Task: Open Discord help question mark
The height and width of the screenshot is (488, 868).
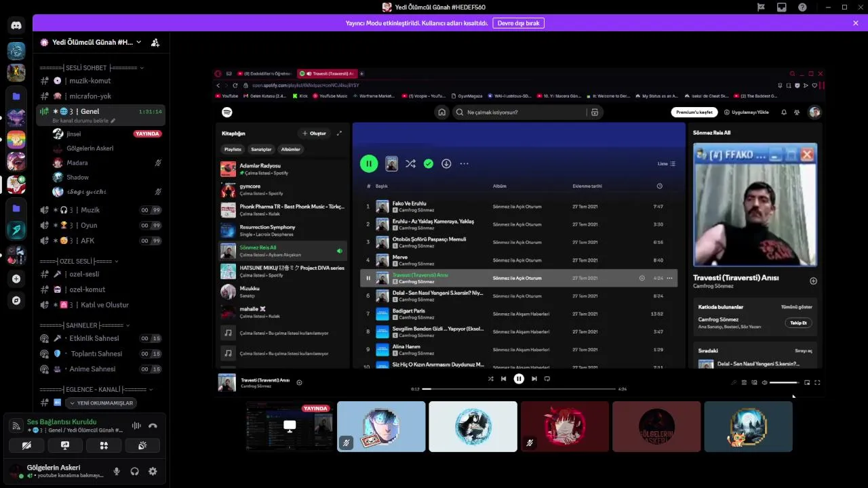Action: pyautogui.click(x=802, y=7)
